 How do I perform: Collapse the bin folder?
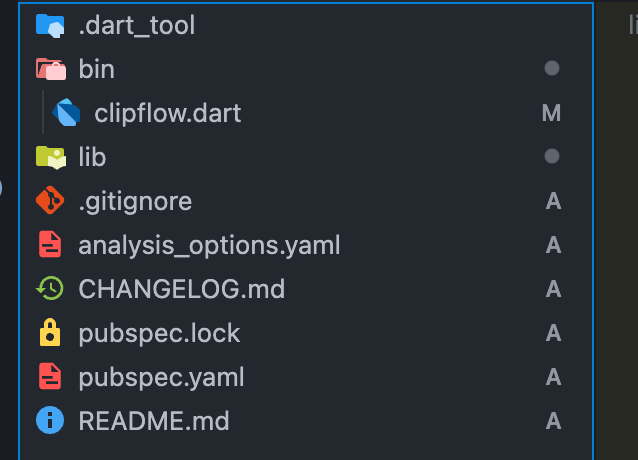(96, 69)
